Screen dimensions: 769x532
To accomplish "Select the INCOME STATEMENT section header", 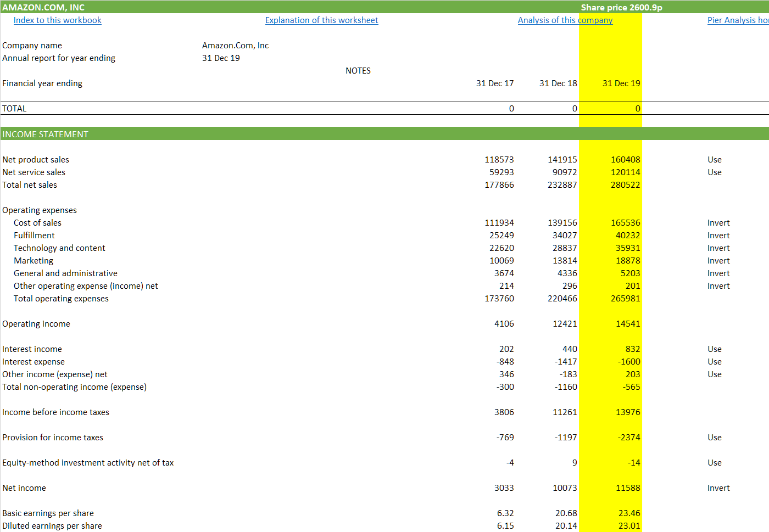I will [x=45, y=134].
